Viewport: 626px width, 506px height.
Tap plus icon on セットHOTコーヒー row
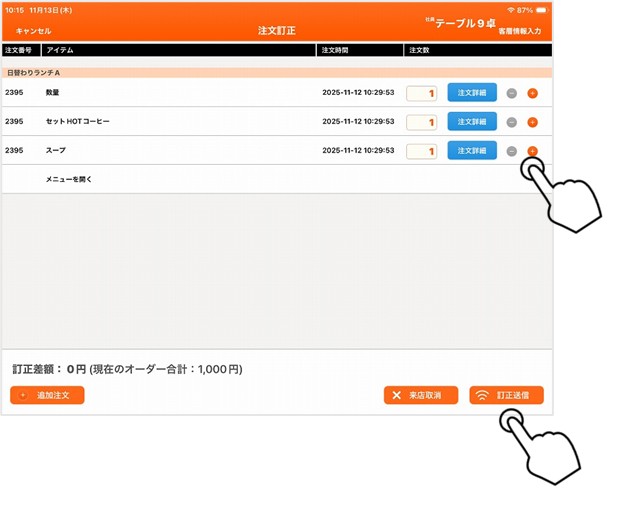(x=532, y=122)
